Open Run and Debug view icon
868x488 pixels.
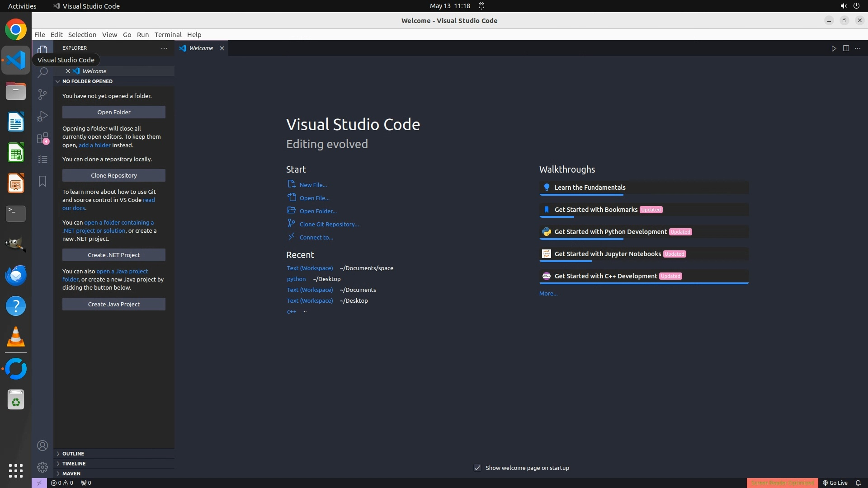pyautogui.click(x=42, y=116)
